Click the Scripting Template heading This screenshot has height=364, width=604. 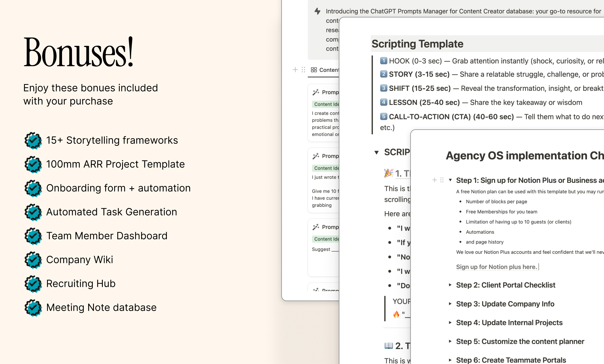click(417, 44)
